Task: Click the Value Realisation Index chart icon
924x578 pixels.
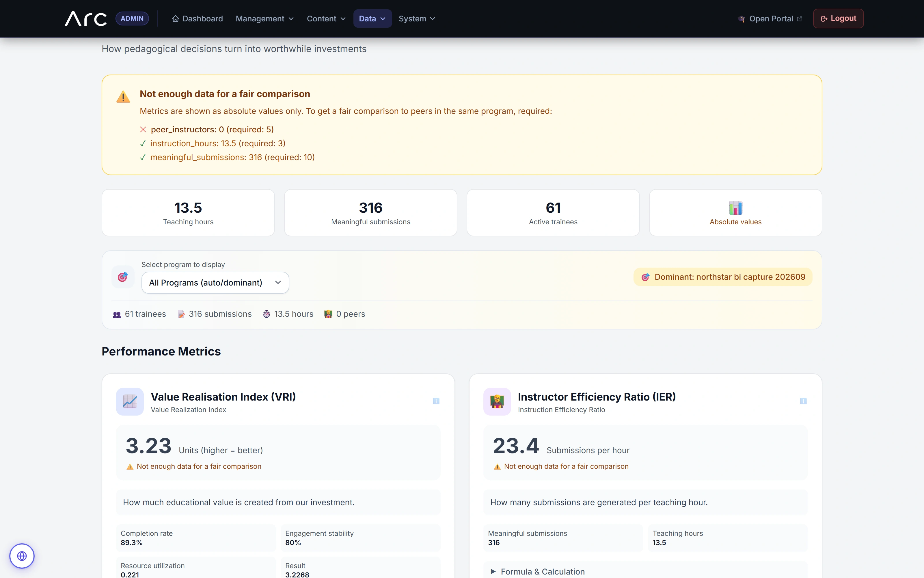Action: point(130,401)
